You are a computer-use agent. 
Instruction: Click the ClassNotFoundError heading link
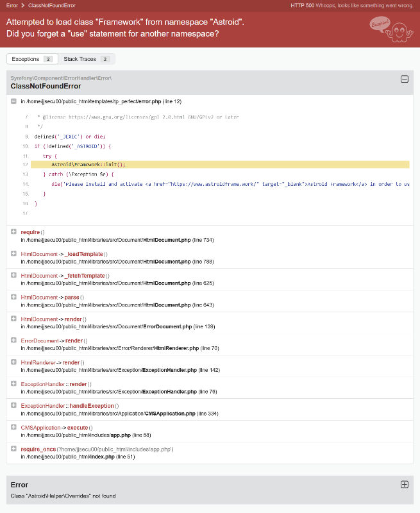point(46,86)
